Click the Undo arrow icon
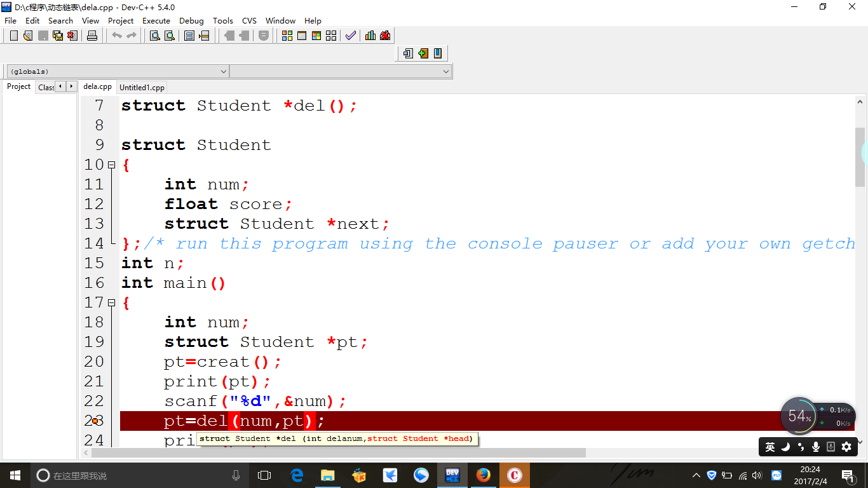 (x=117, y=36)
